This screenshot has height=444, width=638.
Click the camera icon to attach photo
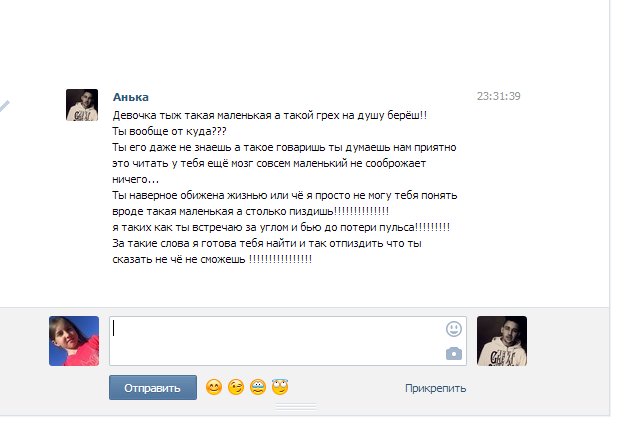point(454,354)
